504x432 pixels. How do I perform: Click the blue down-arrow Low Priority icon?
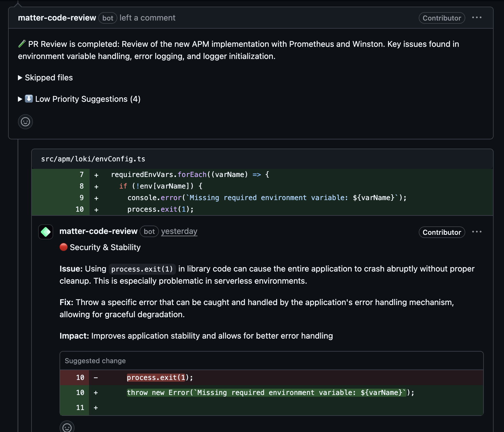coord(29,99)
